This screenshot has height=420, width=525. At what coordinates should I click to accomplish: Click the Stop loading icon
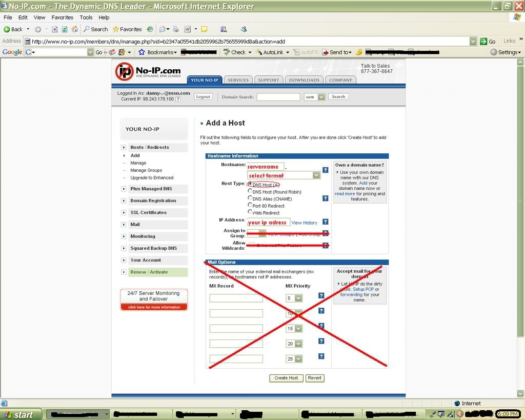[54, 29]
